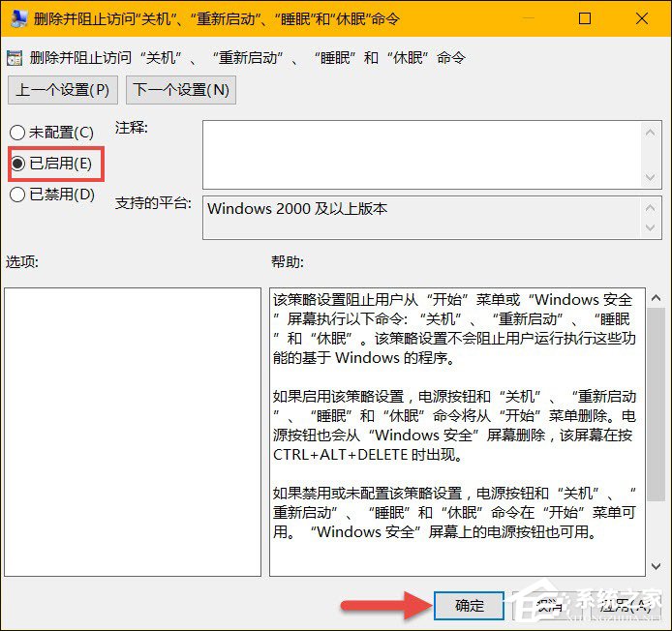Select the 未配置(C) radio option
The height and width of the screenshot is (631, 672).
tap(51, 133)
